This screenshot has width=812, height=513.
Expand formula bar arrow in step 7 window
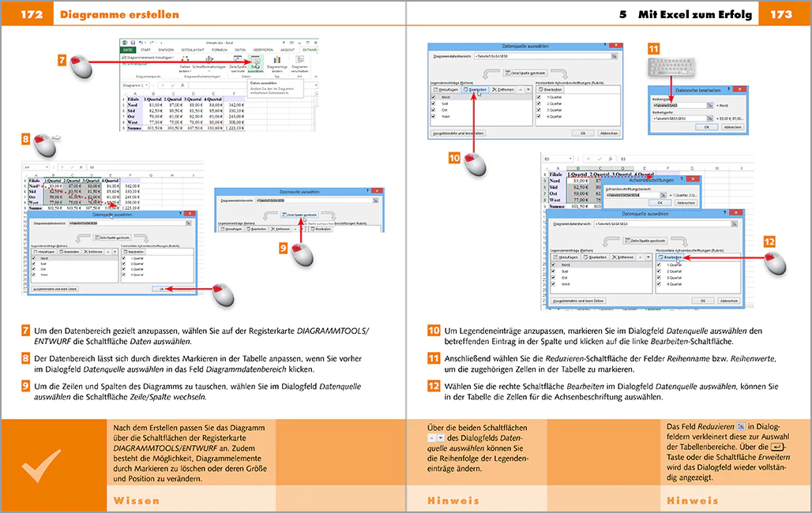(316, 85)
